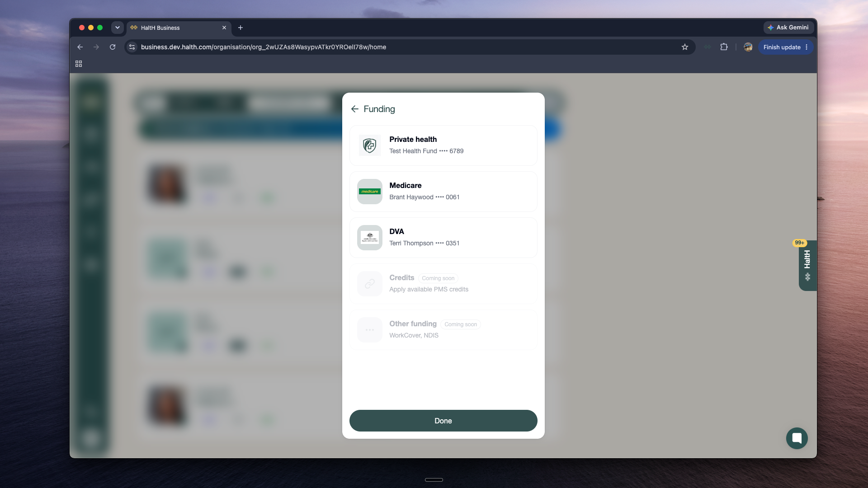868x488 pixels.
Task: Navigate back in browser history
Action: pyautogui.click(x=80, y=47)
